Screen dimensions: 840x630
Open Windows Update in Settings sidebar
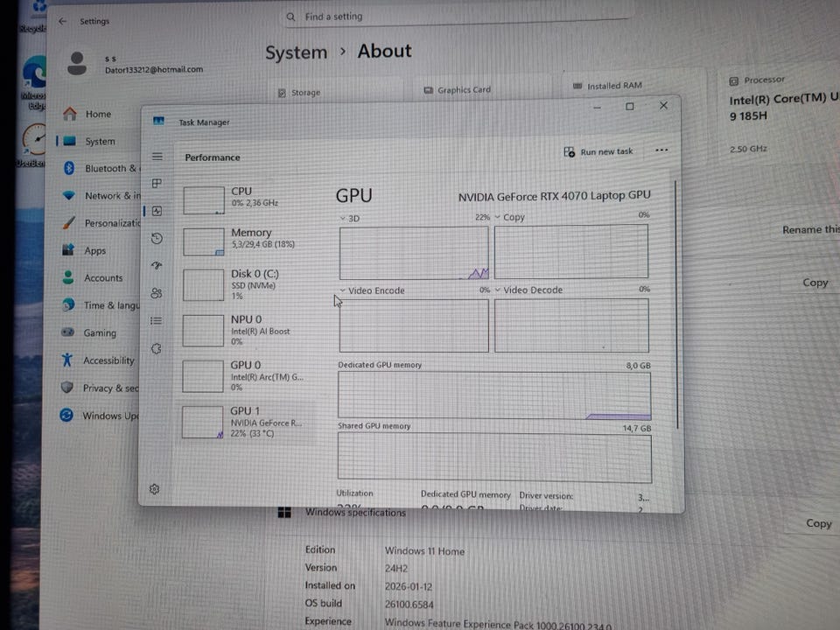tap(100, 415)
